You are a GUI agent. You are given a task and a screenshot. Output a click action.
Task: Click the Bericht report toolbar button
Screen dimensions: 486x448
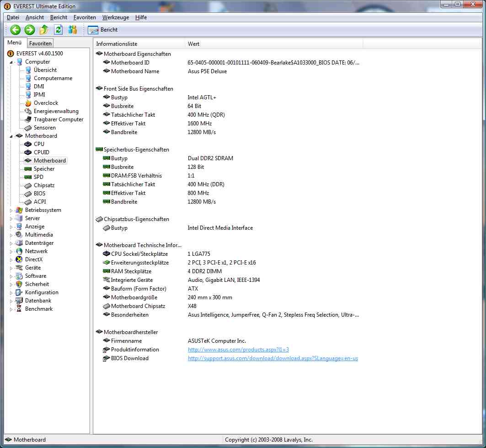[x=102, y=30]
